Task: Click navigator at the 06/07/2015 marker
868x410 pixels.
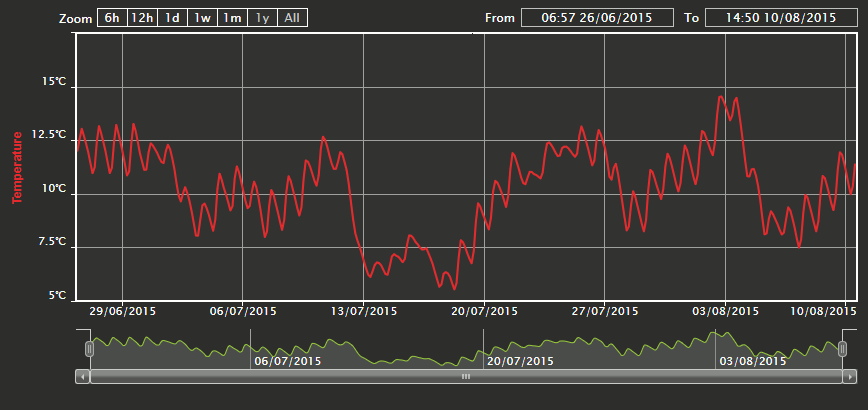Action: click(x=287, y=361)
